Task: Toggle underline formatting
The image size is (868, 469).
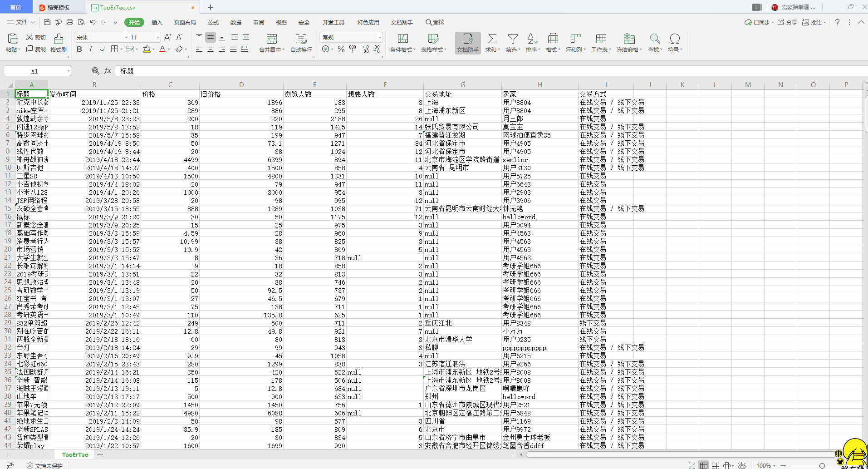Action: coord(102,49)
